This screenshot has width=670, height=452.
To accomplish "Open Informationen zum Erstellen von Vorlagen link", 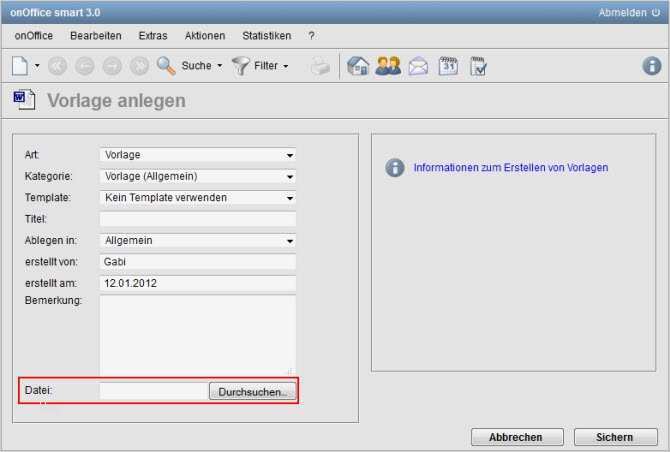I will tap(511, 167).
